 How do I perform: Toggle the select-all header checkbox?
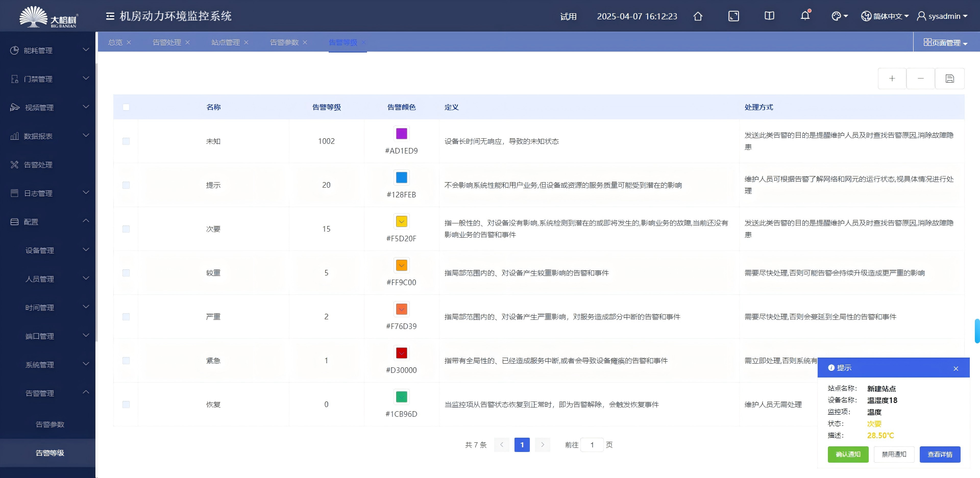point(126,107)
